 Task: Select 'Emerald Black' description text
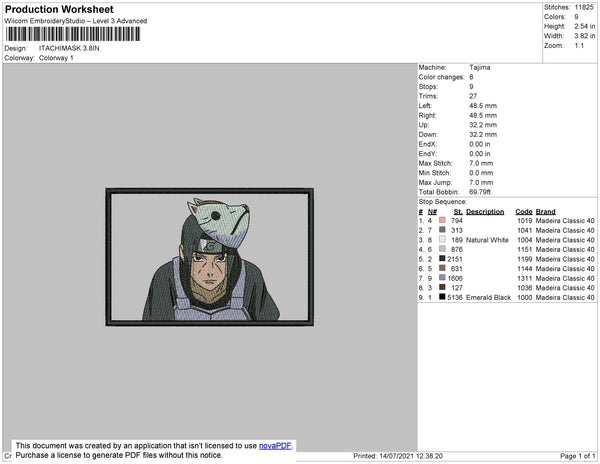point(488,297)
